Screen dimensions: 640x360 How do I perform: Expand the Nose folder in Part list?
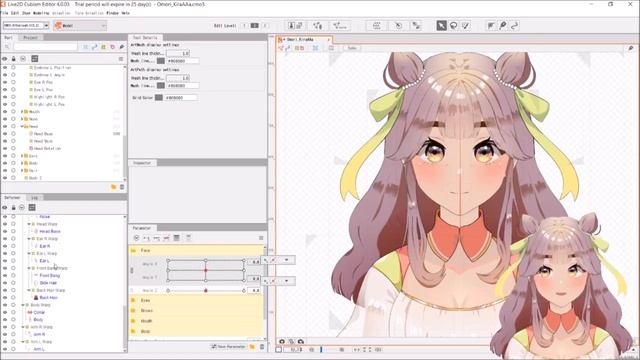pyautogui.click(x=22, y=119)
